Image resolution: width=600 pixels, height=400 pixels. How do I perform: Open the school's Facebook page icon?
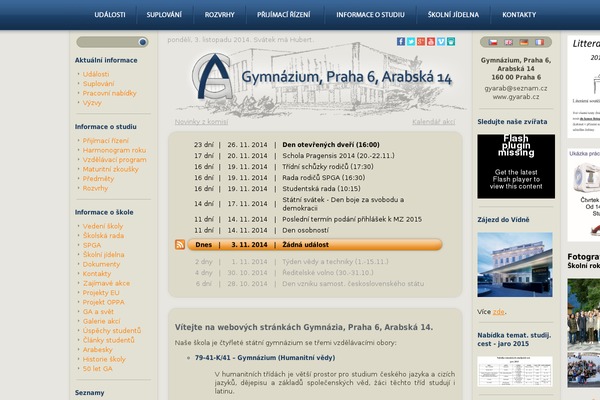[401, 41]
